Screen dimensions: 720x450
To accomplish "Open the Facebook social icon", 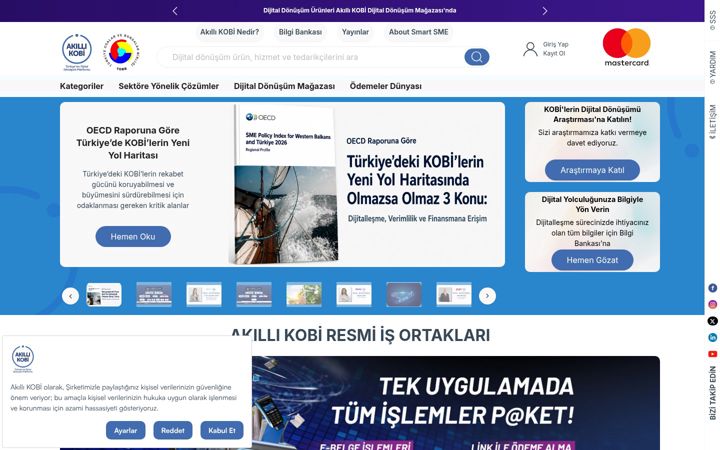I will click(x=712, y=288).
